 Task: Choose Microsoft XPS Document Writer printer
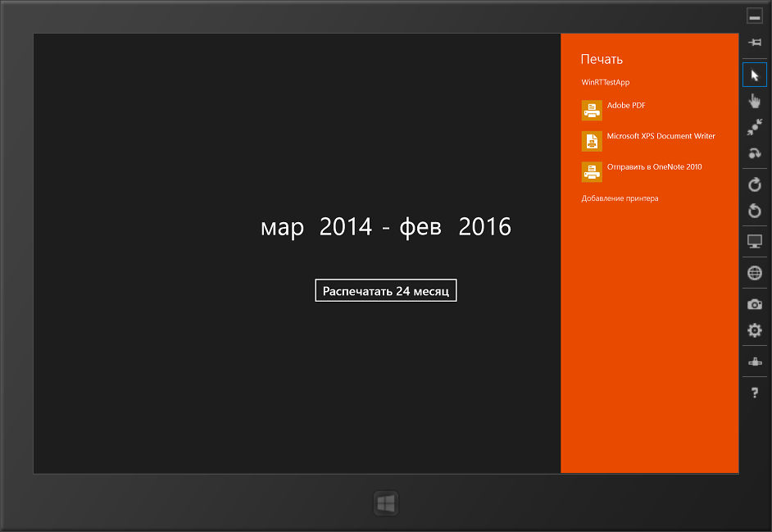click(x=649, y=141)
